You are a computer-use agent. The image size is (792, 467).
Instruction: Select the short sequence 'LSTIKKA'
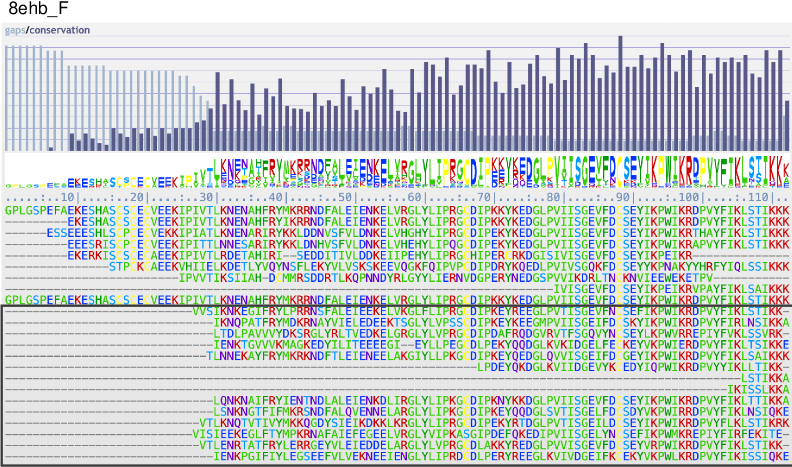(765, 377)
